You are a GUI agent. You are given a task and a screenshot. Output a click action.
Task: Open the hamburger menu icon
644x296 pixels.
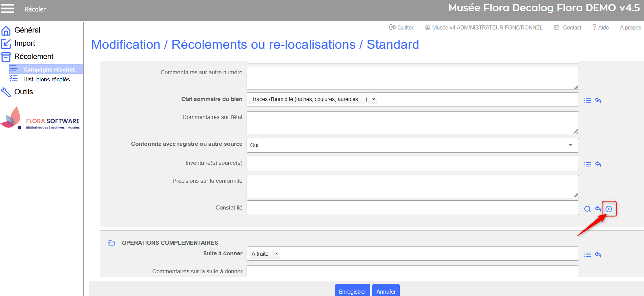(7, 8)
